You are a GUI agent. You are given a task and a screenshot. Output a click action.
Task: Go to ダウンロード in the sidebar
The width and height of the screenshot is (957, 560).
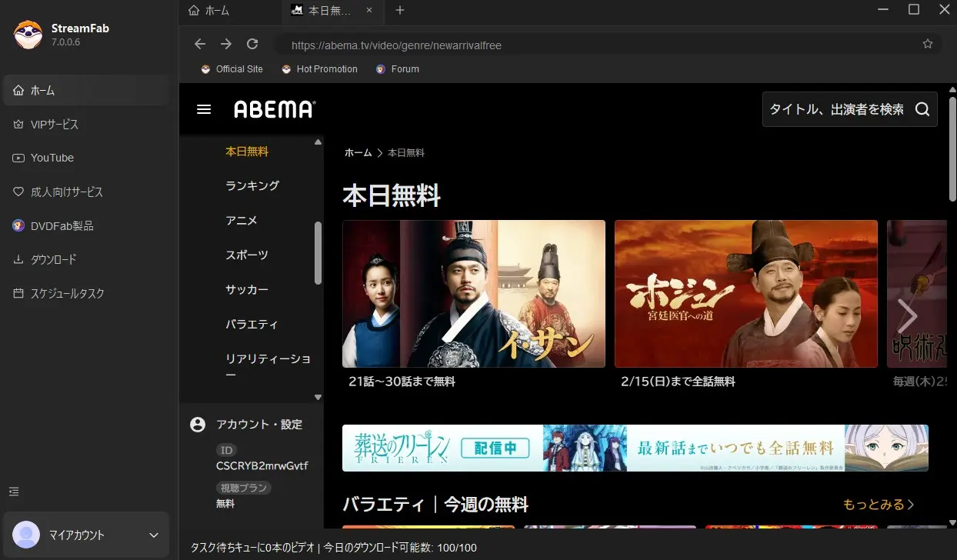[85, 259]
